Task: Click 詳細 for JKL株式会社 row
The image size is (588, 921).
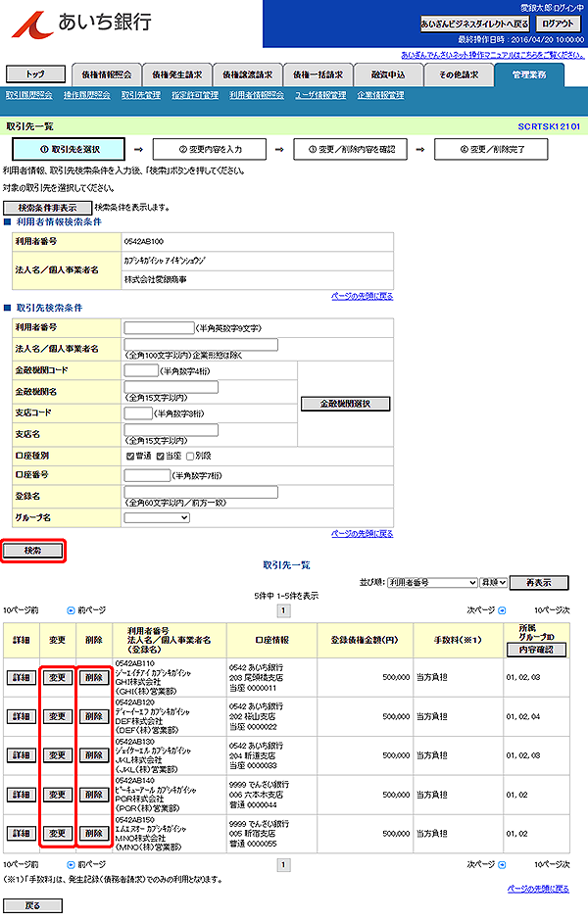Action: tap(22, 755)
